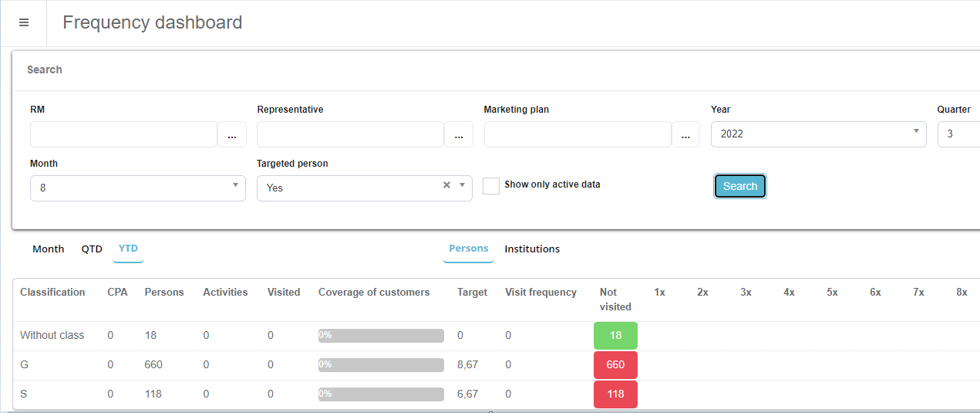Clear the Targeted person selection with X
Image resolution: width=980 pixels, height=413 pixels.
[446, 185]
